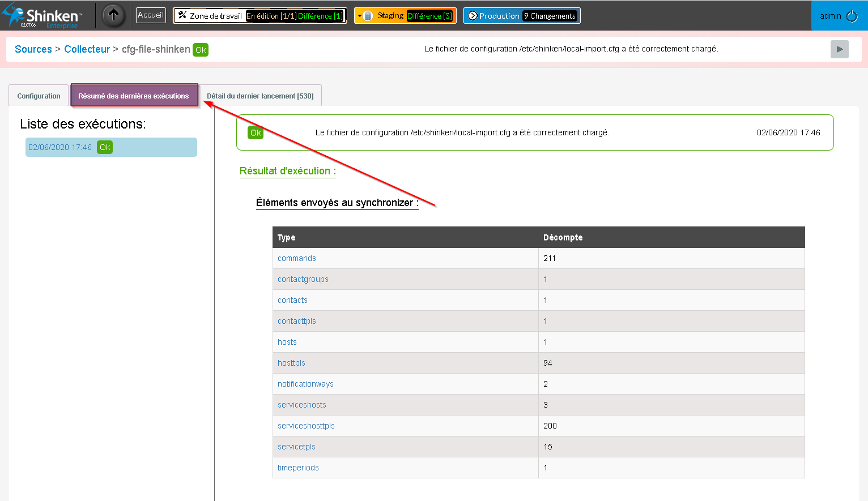Go to Sources breadcrumb link
868x501 pixels.
pyautogui.click(x=33, y=49)
